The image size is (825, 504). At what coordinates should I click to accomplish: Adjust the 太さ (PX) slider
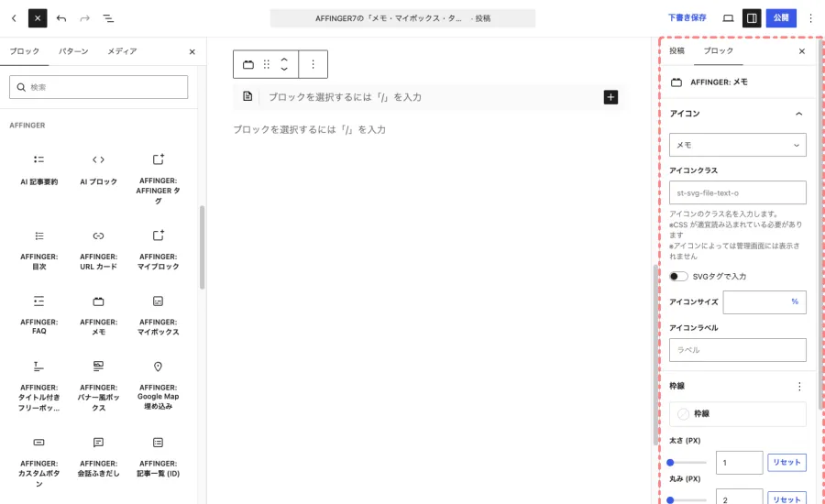687,463
